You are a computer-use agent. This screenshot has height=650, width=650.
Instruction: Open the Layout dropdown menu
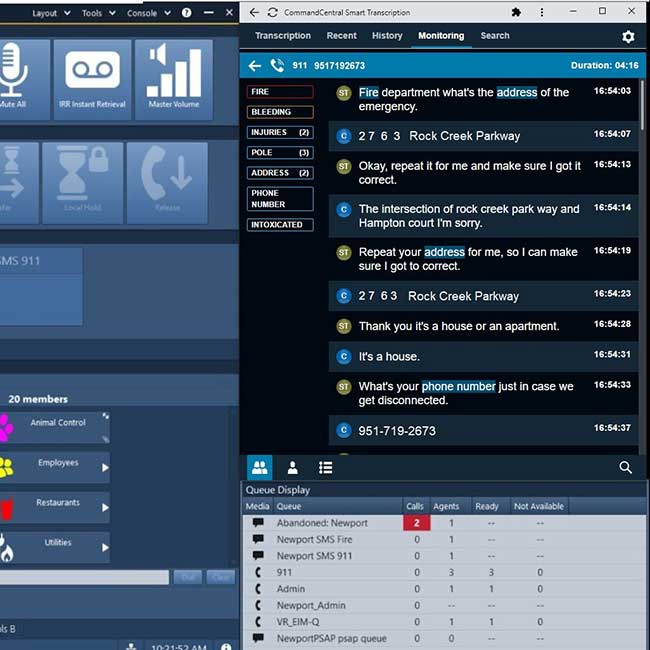pyautogui.click(x=51, y=13)
